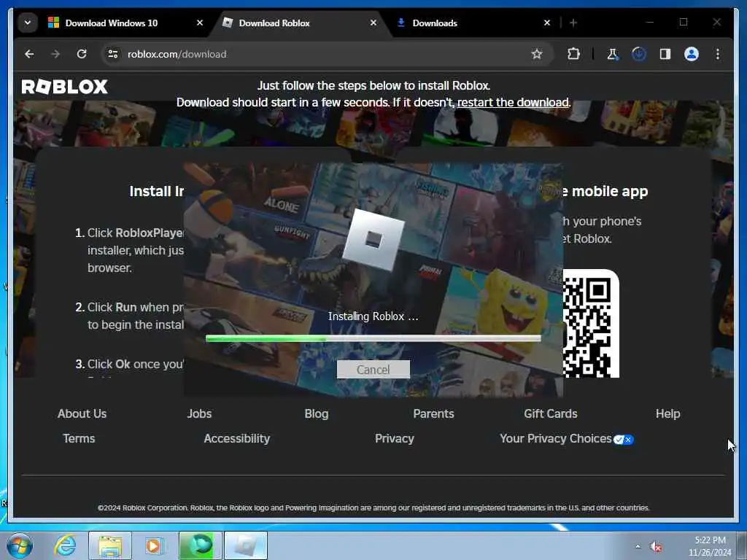Click the restart the download link
Image resolution: width=747 pixels, height=560 pixels.
click(513, 102)
